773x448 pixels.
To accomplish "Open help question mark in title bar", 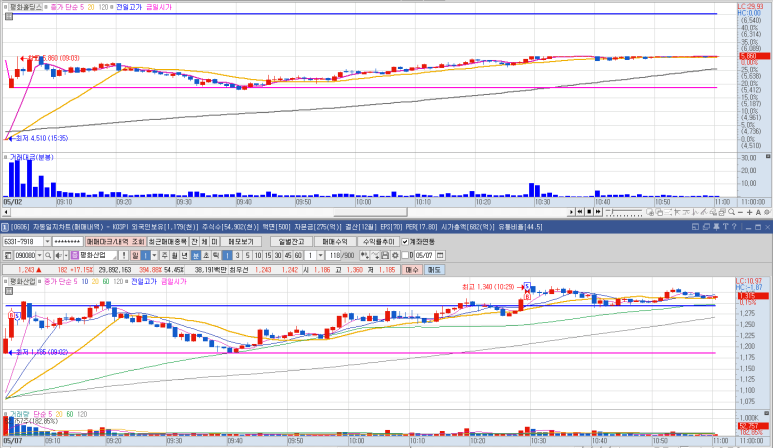I will [735, 227].
